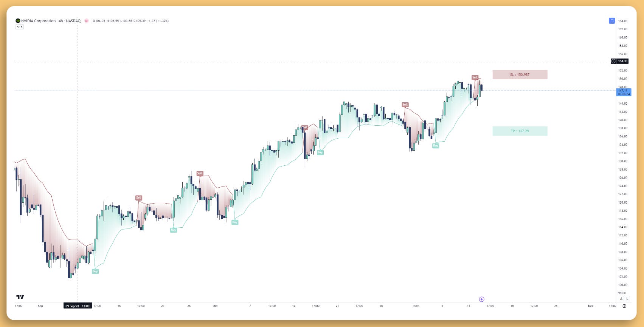This screenshot has width=644, height=327.
Task: Click the Sell signal label near 120 in mid-September
Action: click(139, 198)
